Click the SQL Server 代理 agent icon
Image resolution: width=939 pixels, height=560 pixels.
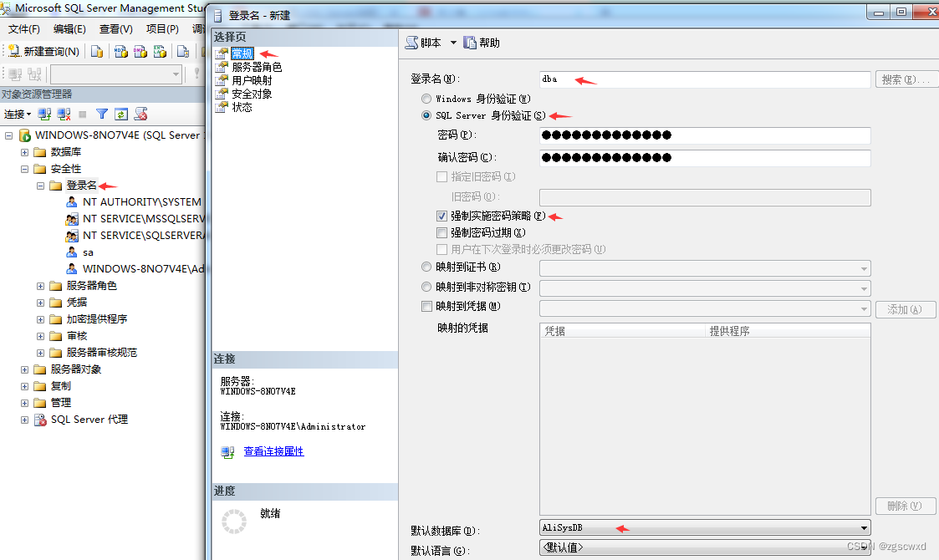tap(40, 420)
